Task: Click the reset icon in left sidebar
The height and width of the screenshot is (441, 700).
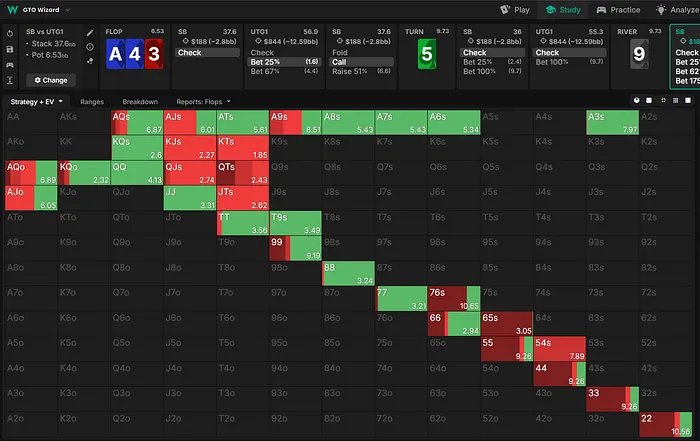Action: (9, 32)
